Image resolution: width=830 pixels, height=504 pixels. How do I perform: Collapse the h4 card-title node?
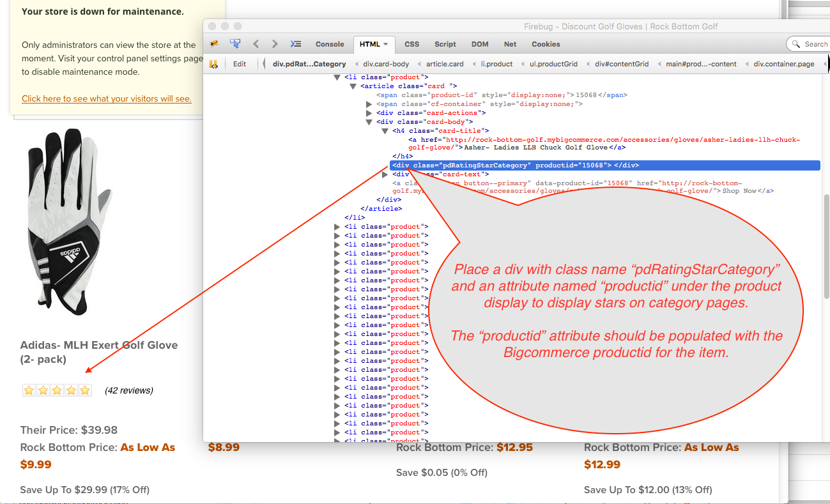point(385,131)
